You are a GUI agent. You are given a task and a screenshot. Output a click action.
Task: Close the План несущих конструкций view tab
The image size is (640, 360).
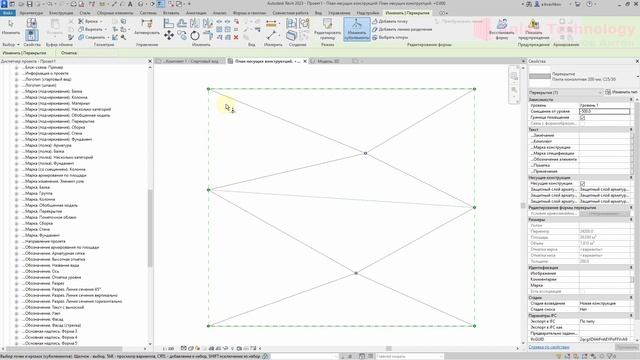coord(304,61)
